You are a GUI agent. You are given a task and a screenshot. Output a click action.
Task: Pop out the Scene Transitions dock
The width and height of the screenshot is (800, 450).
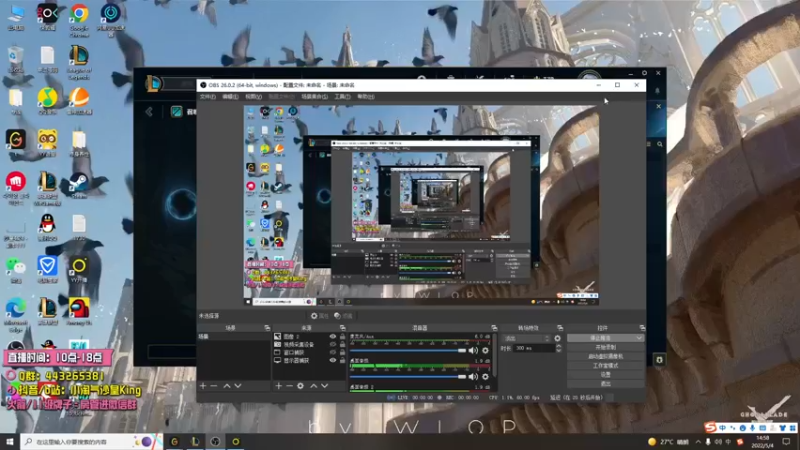coord(560,328)
